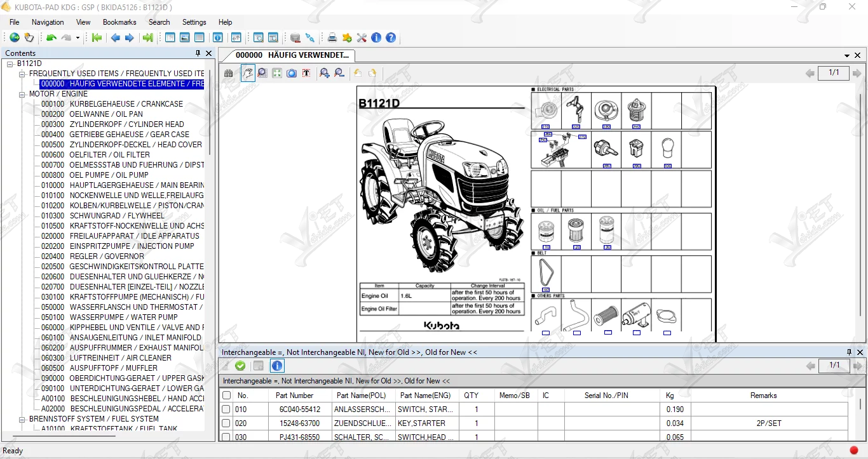Tick the checkbox for row 020 KEY,STARTER
868x459 pixels.
tap(226, 423)
